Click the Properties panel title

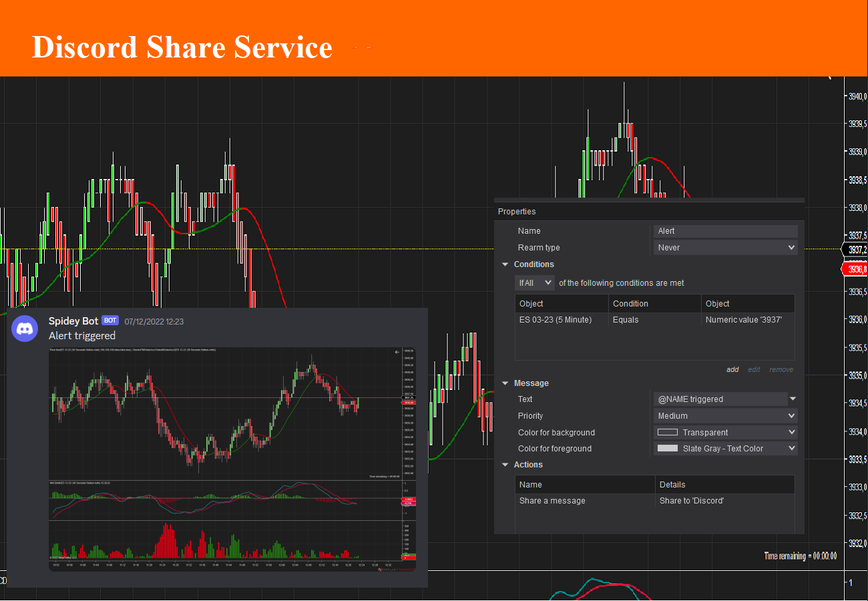(x=517, y=212)
